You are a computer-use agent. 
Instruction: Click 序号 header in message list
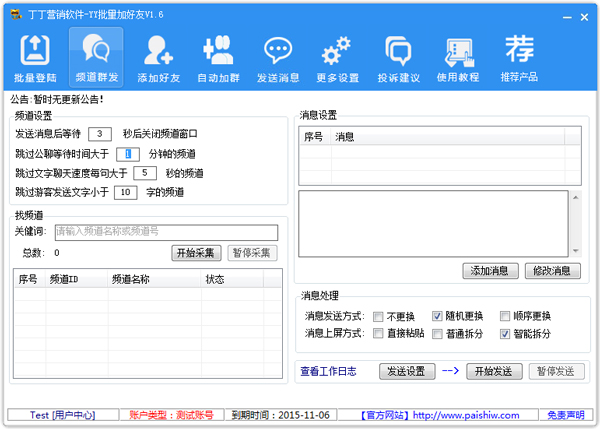[315, 137]
